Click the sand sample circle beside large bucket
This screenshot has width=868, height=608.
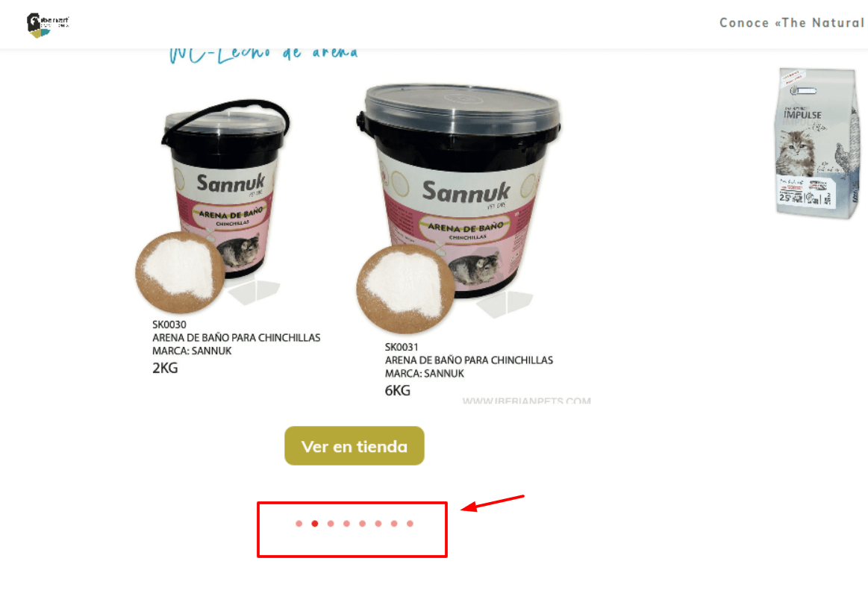pyautogui.click(x=406, y=289)
